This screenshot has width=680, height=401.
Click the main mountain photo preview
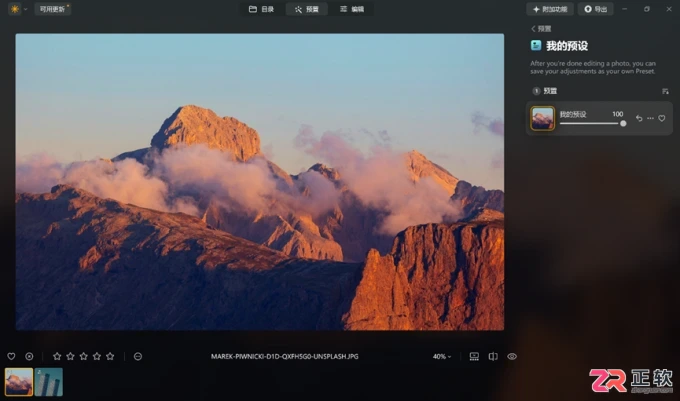click(x=260, y=182)
